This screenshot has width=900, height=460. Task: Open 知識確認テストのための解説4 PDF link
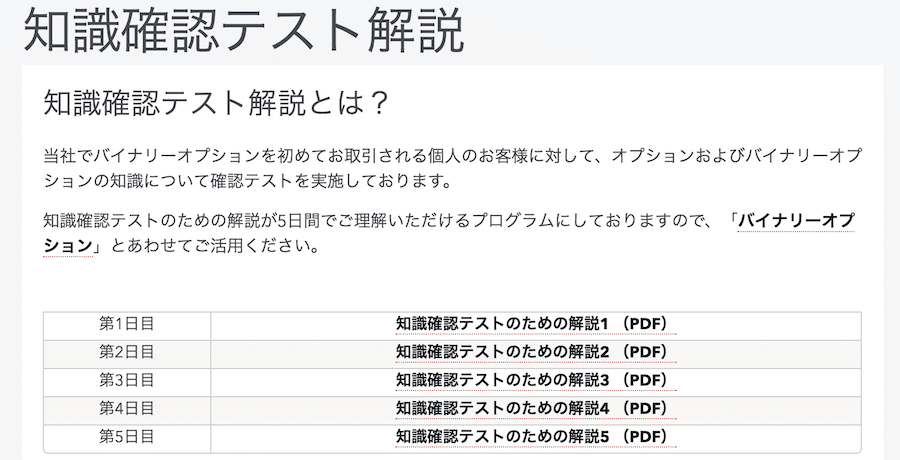536,408
